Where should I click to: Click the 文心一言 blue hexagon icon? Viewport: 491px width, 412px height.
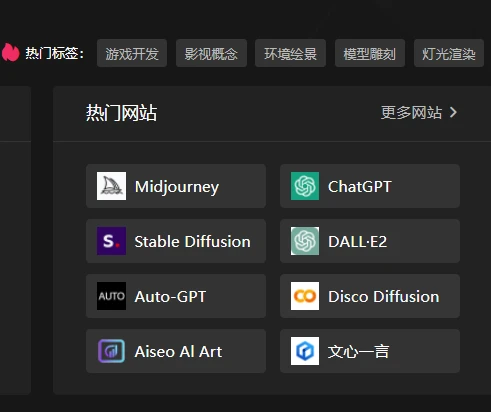coord(305,351)
